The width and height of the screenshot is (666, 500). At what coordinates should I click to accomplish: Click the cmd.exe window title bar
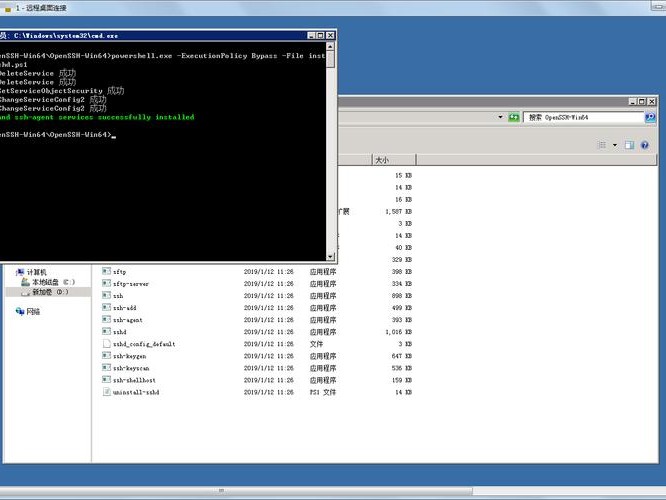(x=153, y=36)
